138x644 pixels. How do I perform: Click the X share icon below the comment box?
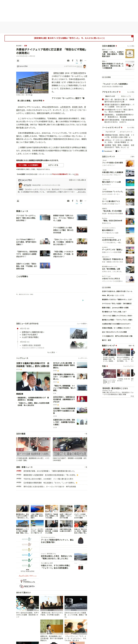(x=77, y=201)
